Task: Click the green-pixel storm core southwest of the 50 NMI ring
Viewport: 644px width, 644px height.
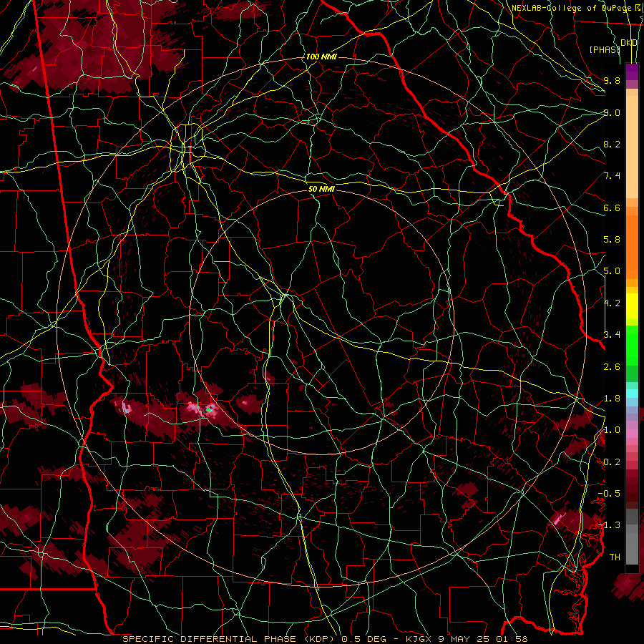Action: point(209,409)
